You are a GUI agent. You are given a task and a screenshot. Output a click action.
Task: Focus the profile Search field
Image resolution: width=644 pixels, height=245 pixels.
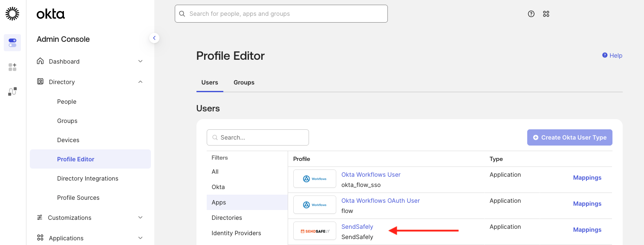pyautogui.click(x=258, y=137)
